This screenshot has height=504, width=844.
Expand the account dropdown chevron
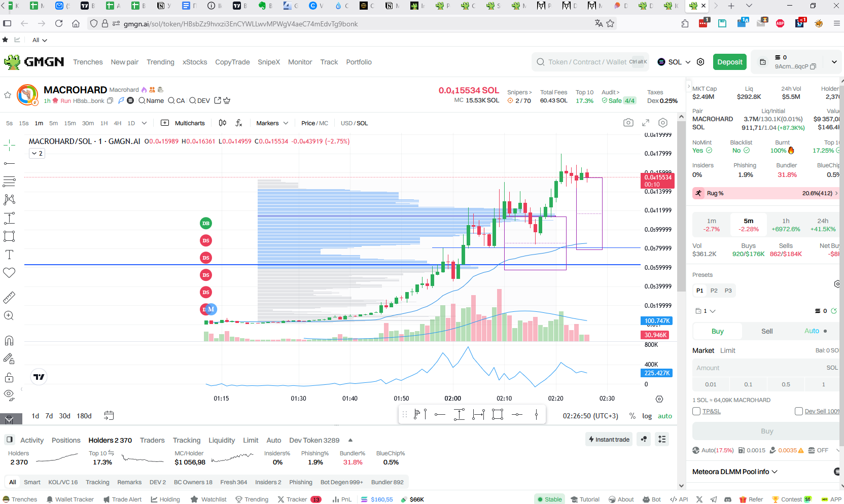pyautogui.click(x=834, y=62)
